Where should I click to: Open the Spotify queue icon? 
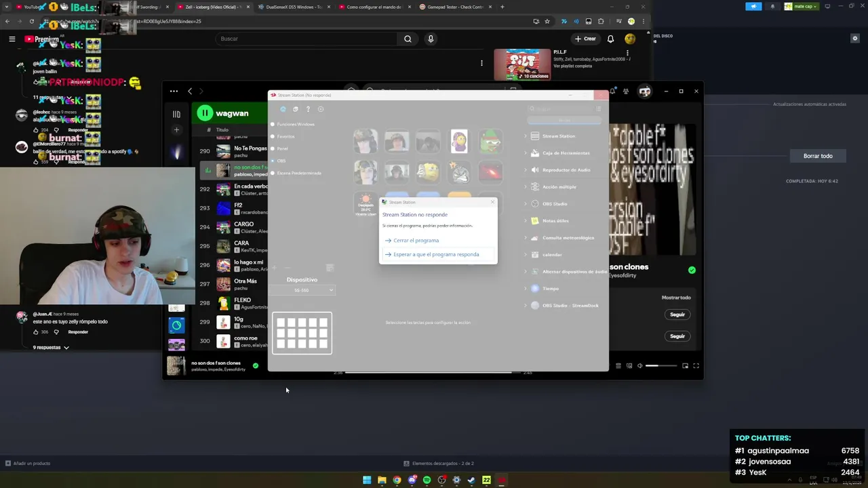coord(618,366)
